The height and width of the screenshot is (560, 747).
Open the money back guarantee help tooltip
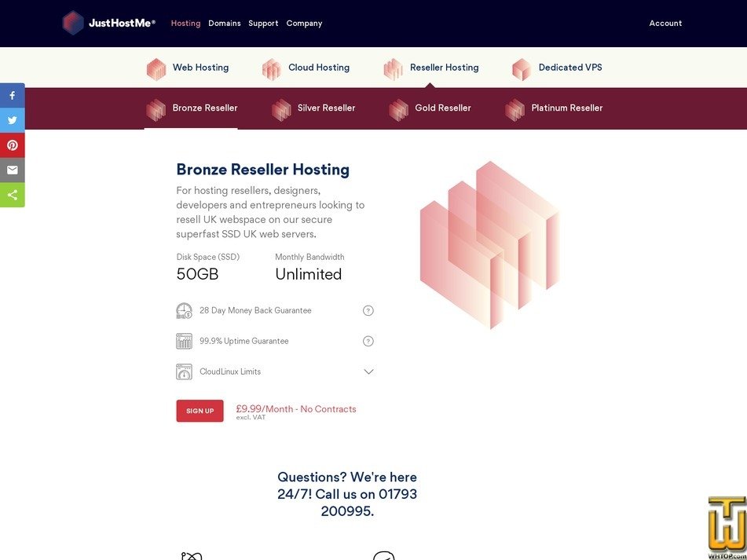pyautogui.click(x=368, y=310)
